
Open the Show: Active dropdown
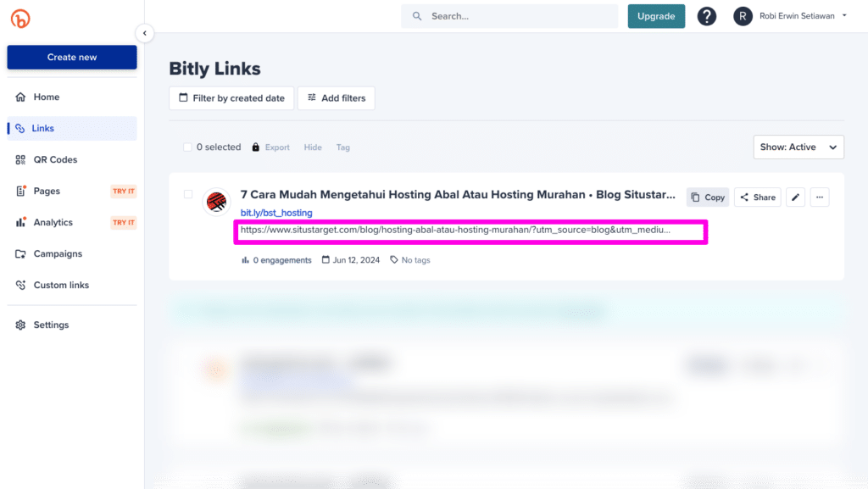coord(798,147)
